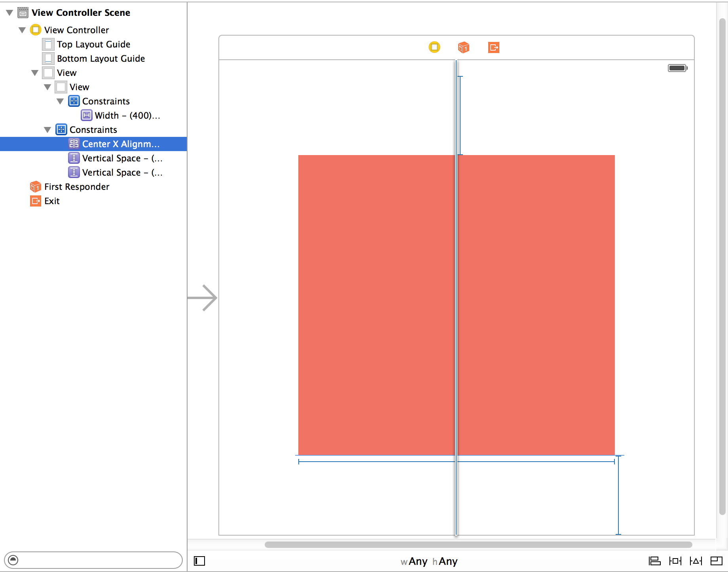Collapse the Constraints group under the nested View

pos(60,101)
